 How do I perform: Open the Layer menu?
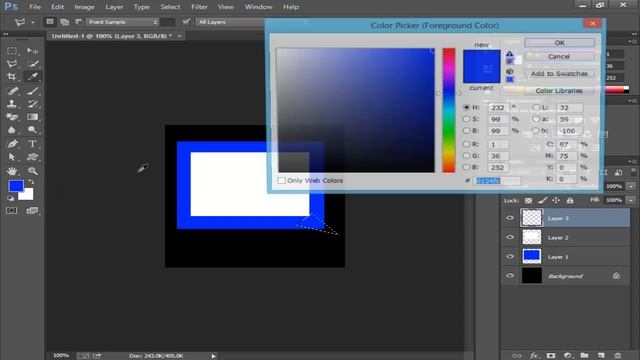point(114,7)
